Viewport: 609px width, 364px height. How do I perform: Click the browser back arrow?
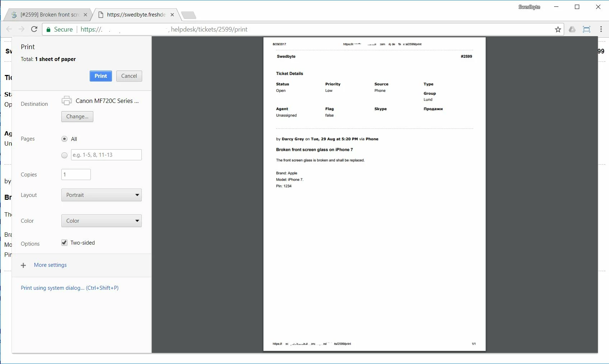9,29
